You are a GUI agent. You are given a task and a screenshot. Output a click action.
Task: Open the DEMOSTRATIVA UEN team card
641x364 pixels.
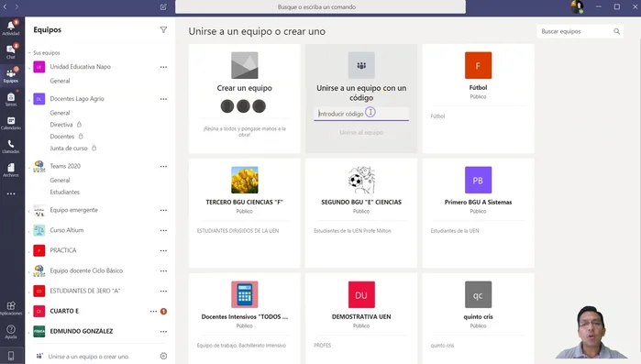[361, 319]
